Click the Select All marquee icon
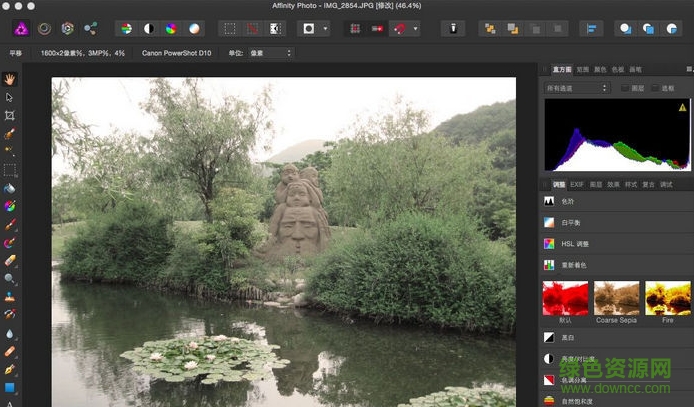The height and width of the screenshot is (407, 694). (230, 29)
